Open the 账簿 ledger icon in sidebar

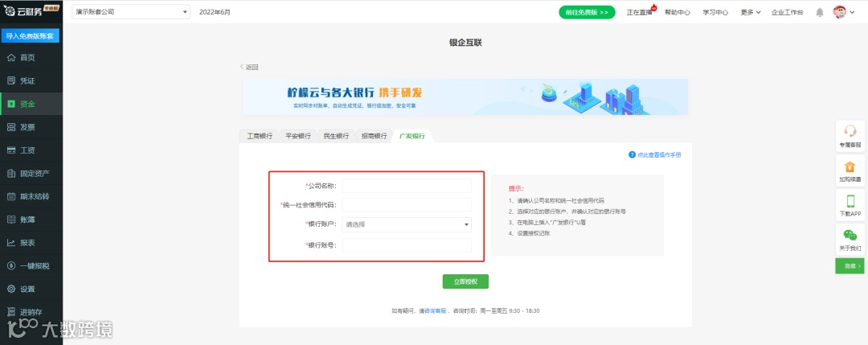(11, 220)
